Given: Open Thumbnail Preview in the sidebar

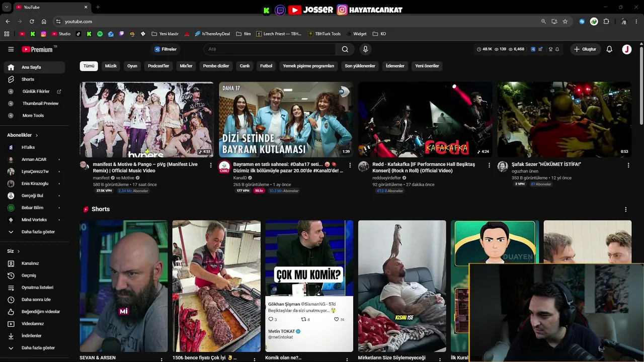Looking at the screenshot, I should coord(34,104).
